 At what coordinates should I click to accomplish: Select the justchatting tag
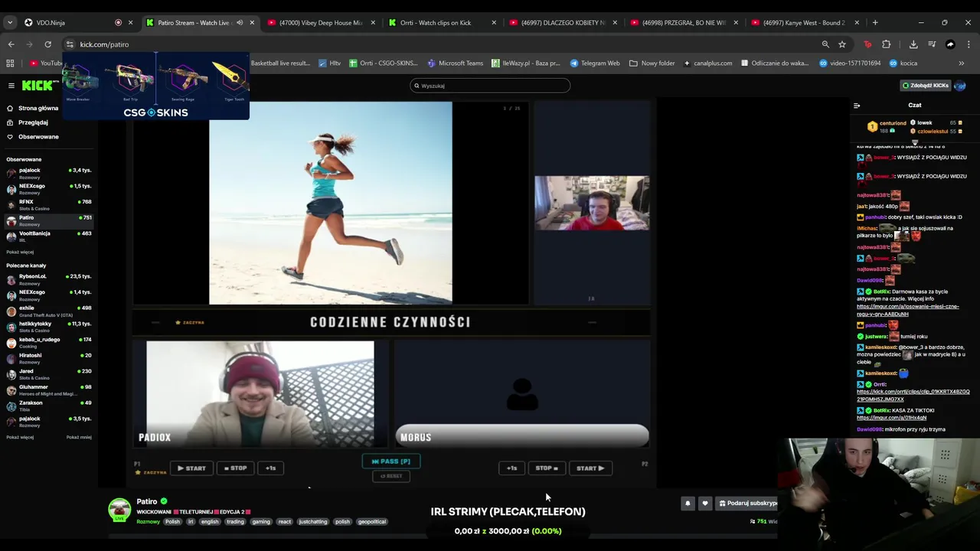click(312, 522)
